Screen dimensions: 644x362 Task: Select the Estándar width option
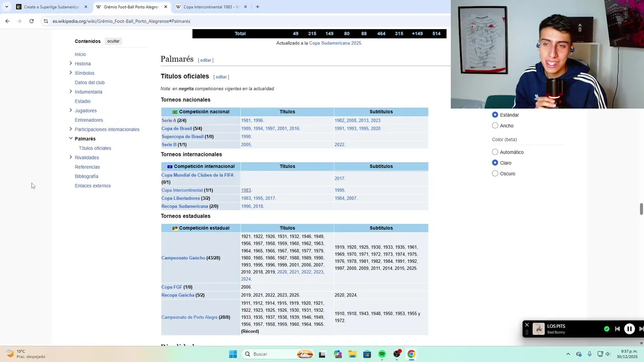pos(495,115)
